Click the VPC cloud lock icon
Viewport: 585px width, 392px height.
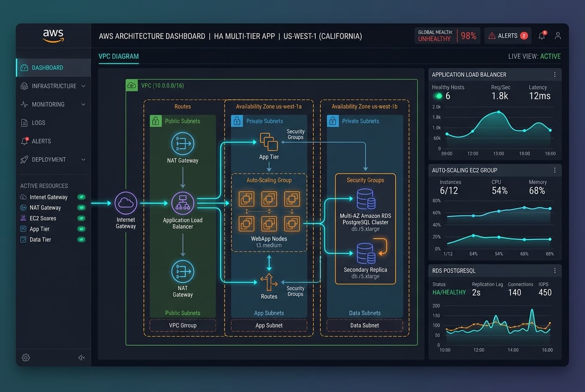[x=132, y=85]
